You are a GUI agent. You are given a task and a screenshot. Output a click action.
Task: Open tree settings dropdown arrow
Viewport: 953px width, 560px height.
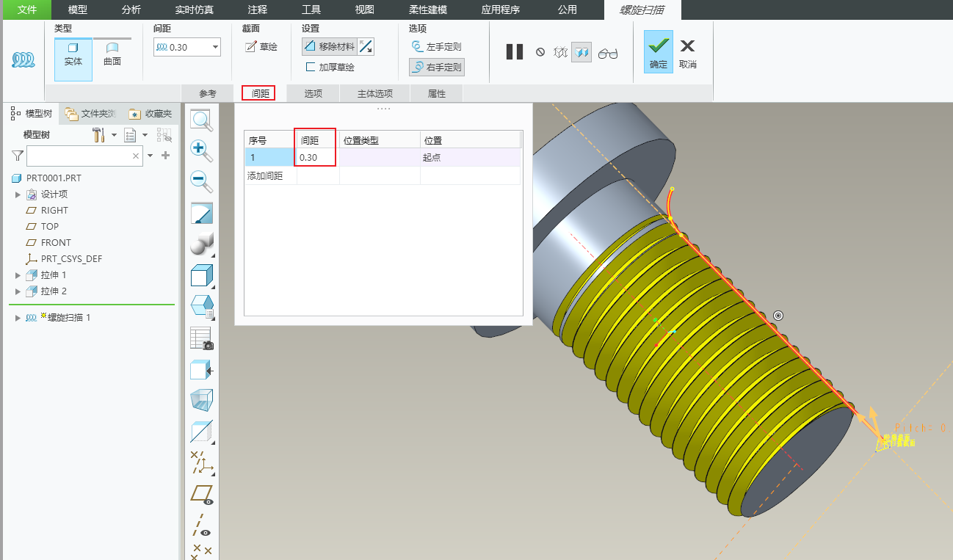coord(114,135)
